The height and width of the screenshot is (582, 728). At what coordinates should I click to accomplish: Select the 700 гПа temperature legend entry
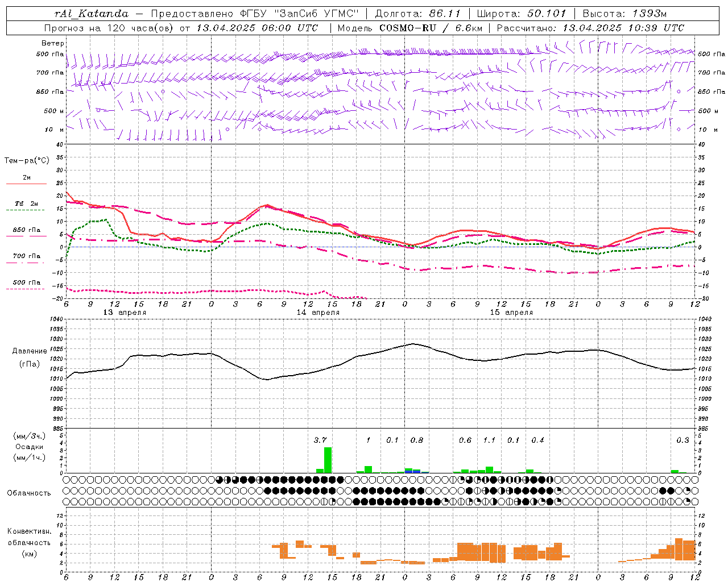(27, 258)
